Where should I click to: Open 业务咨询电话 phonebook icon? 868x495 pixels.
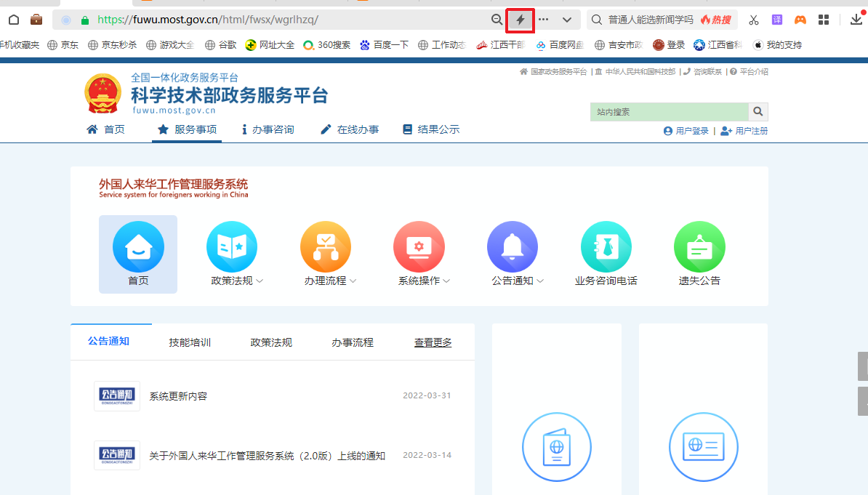point(606,247)
